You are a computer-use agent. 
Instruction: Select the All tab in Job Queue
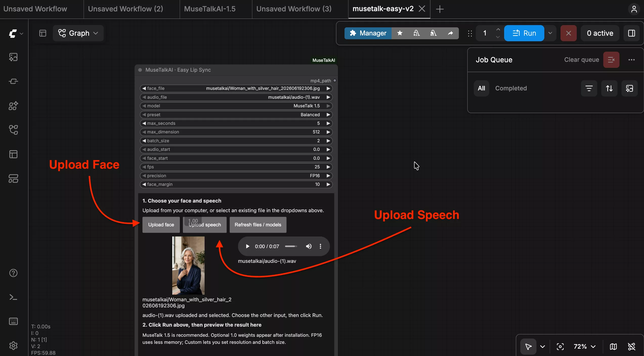click(x=481, y=88)
